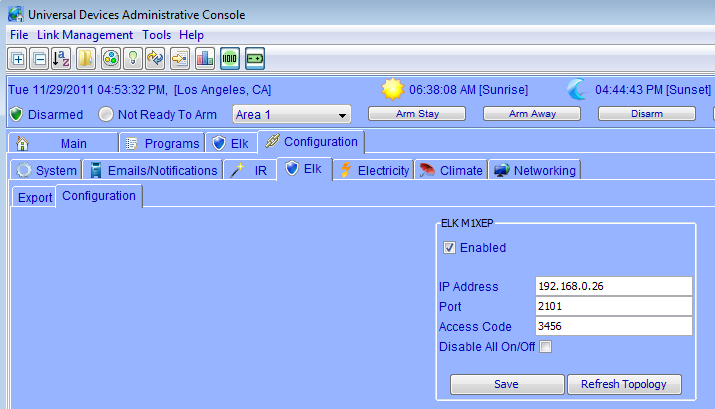The width and height of the screenshot is (715, 409).
Task: Open the Area 1 dropdown
Action: (292, 114)
